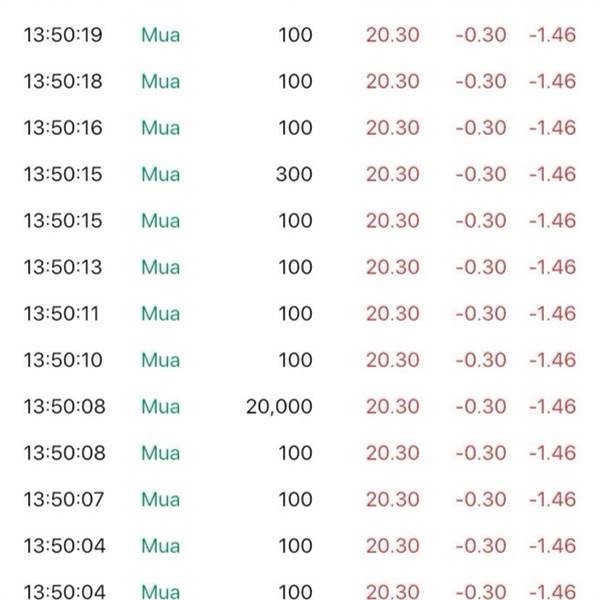Select the Mua label at 13:50:07
This screenshot has width=600, height=600.
[161, 499]
